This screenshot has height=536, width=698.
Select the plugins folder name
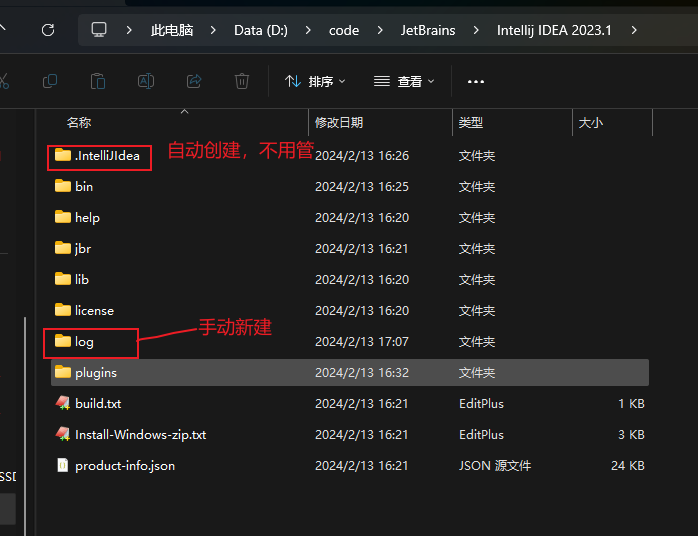click(96, 373)
